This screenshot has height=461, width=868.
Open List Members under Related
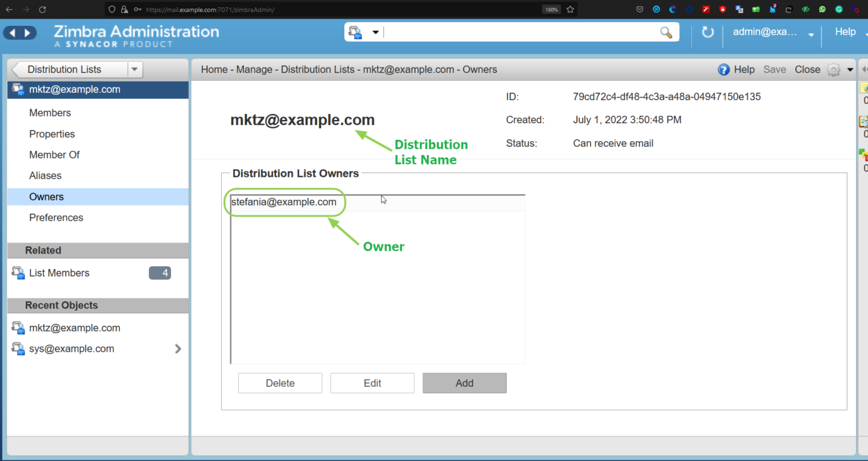point(59,273)
